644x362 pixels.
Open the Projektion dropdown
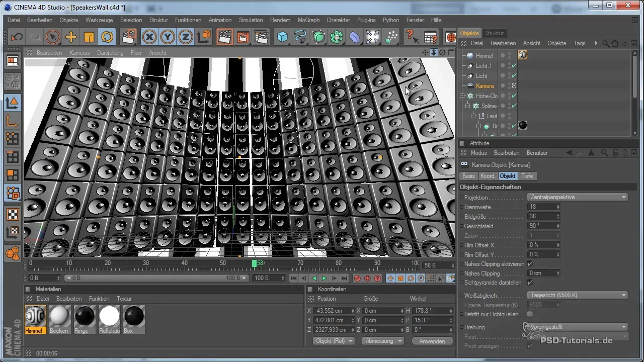[x=577, y=197]
